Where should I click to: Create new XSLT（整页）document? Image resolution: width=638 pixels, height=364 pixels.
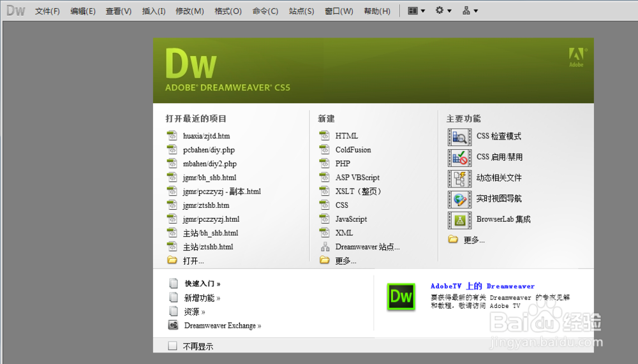pos(359,191)
